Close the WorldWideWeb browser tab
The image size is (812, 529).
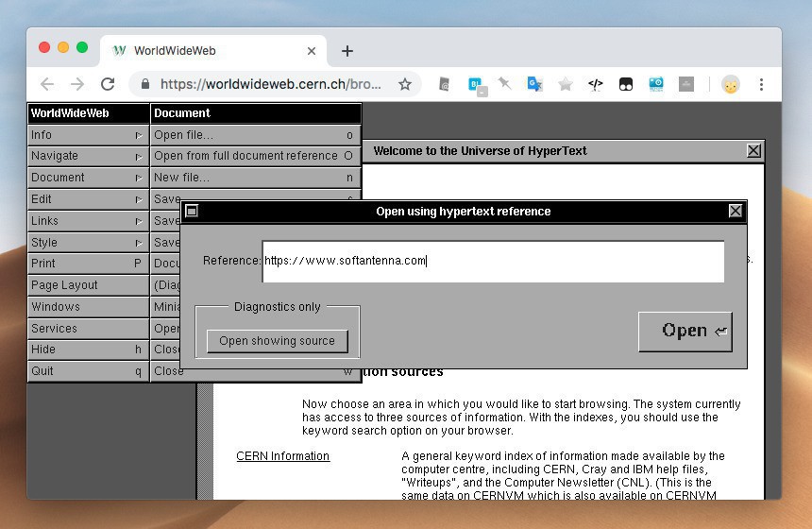coord(312,51)
